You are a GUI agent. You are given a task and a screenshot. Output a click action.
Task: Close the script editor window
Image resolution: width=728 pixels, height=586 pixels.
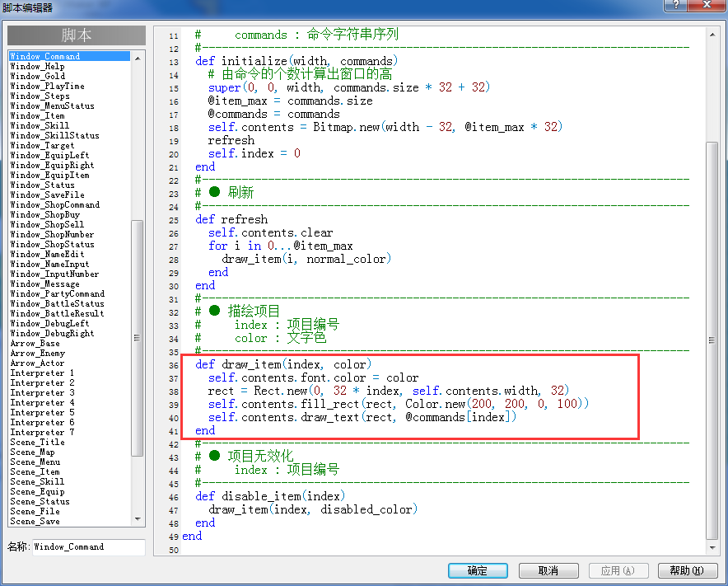click(x=707, y=5)
